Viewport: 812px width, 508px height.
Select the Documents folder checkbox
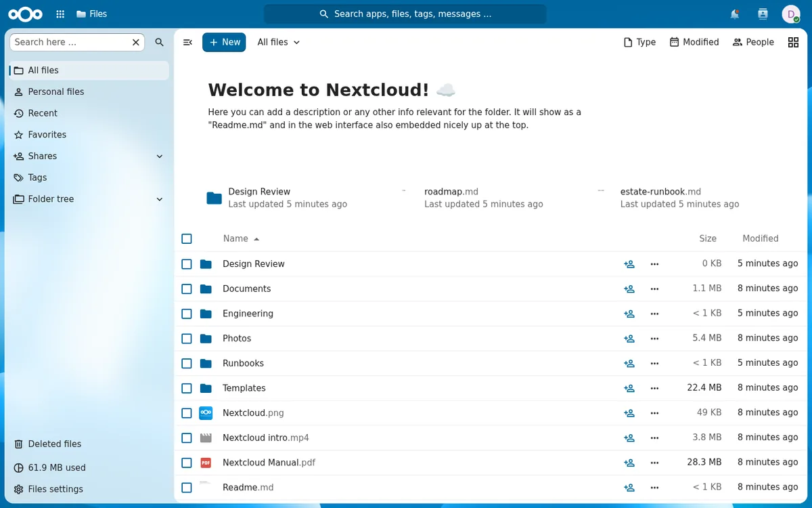coord(187,289)
